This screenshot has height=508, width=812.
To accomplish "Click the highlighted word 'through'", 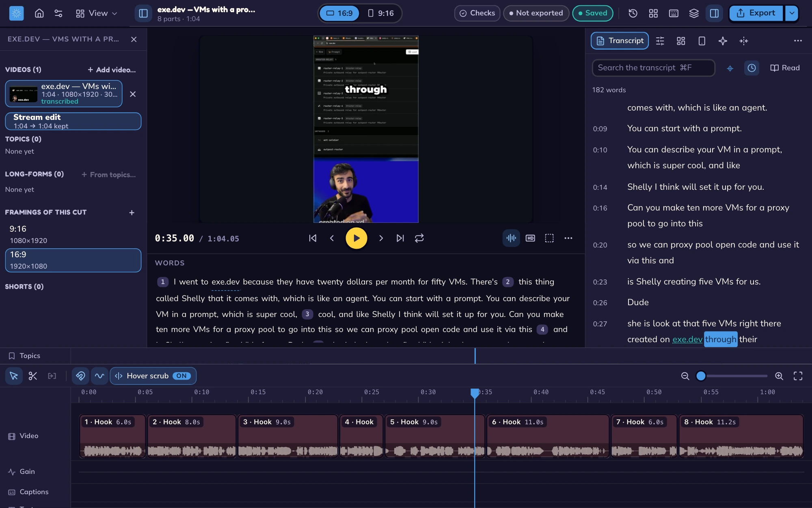I will click(721, 339).
